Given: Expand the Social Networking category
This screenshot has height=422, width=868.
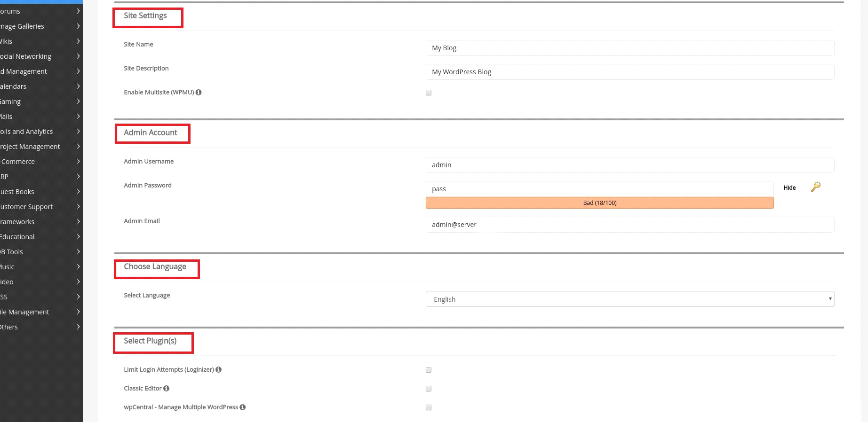Looking at the screenshot, I should [40, 56].
